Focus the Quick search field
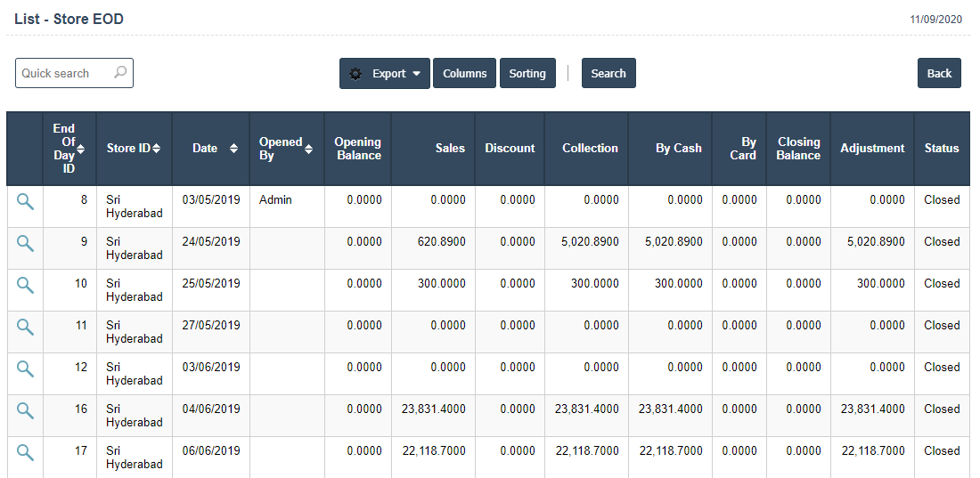The image size is (980, 478). point(64,74)
